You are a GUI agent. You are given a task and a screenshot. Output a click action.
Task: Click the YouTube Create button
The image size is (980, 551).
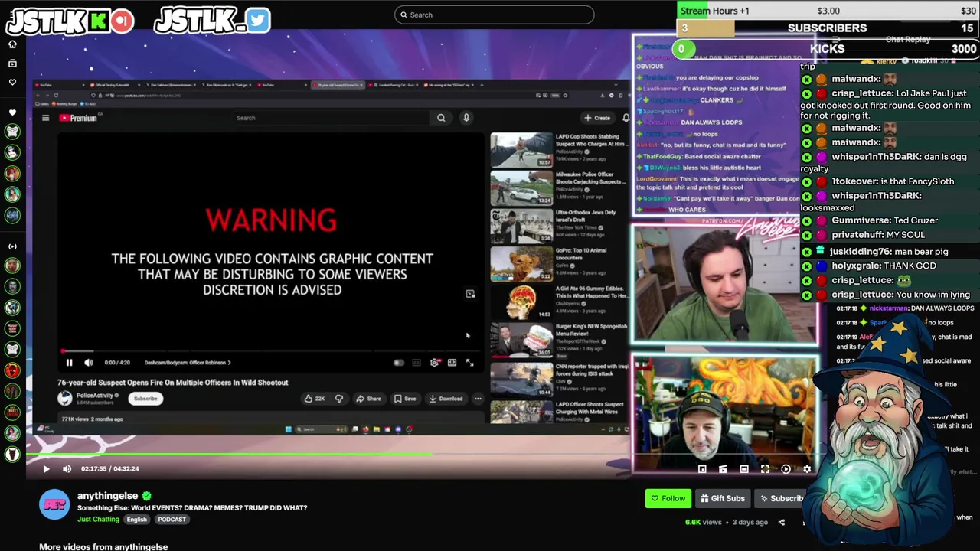click(x=597, y=118)
